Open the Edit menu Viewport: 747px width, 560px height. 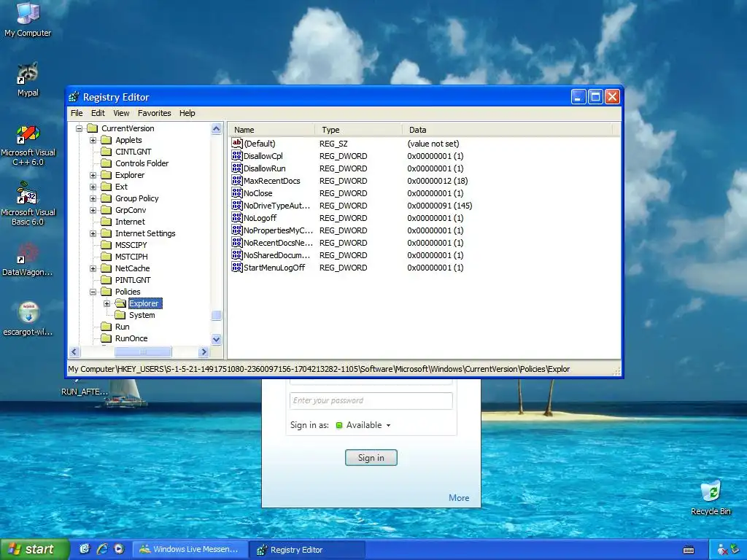coord(98,113)
